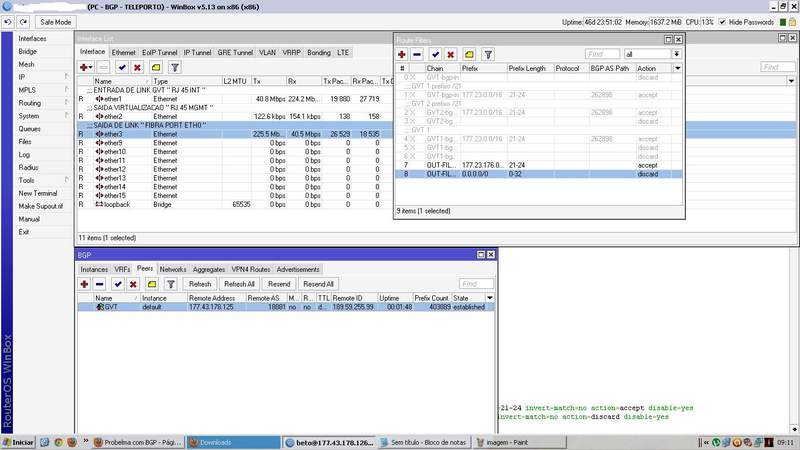Viewport: 800px width, 450px height.
Task: Enable the selected interface with checkmark
Action: (121, 66)
